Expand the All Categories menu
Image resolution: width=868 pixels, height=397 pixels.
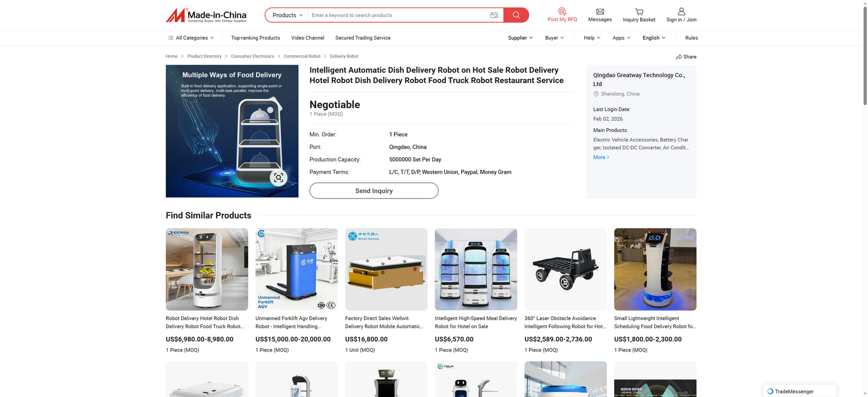coord(190,38)
